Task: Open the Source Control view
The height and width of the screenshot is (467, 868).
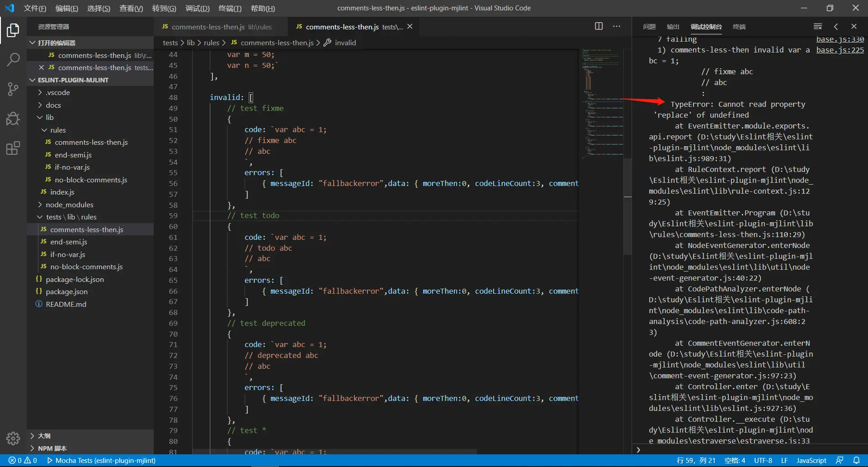Action: point(13,89)
